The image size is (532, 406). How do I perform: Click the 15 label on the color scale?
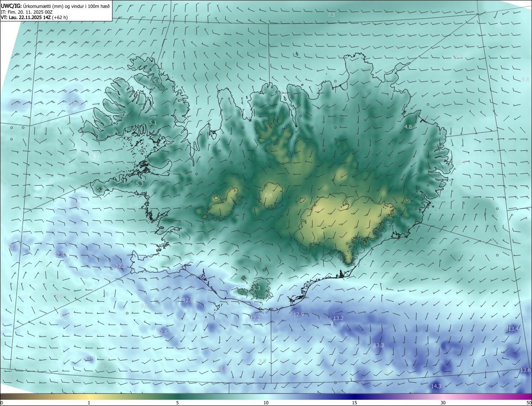click(355, 403)
